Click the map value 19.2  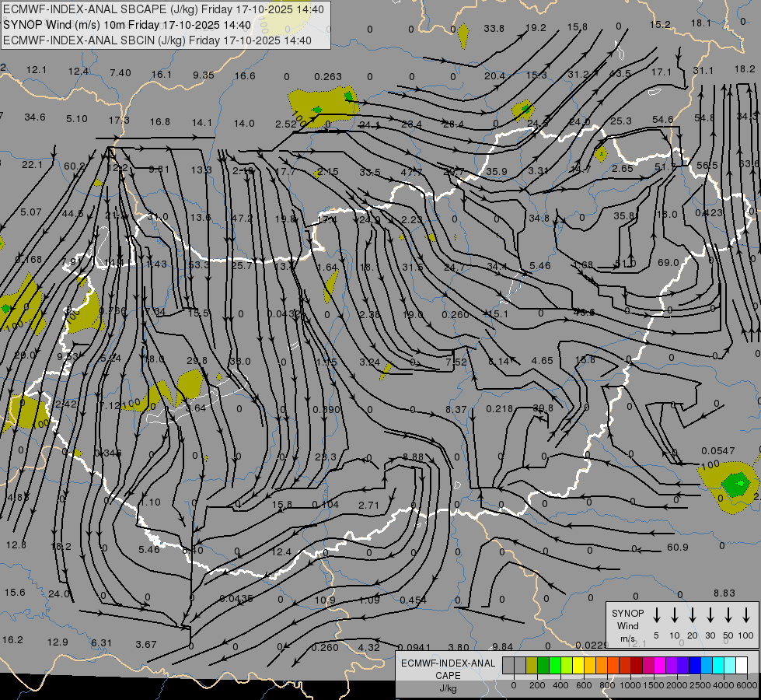pos(536,28)
